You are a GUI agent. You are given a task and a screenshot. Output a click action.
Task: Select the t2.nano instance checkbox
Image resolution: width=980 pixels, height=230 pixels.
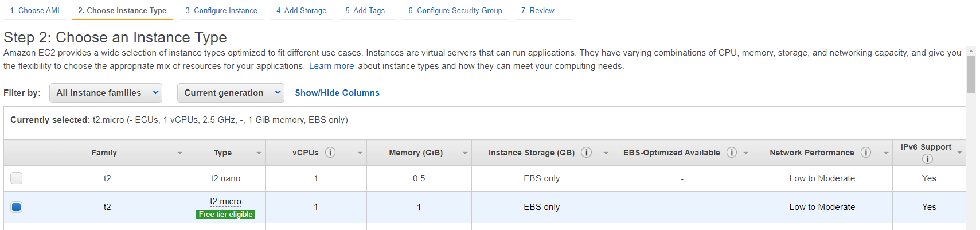click(x=17, y=178)
